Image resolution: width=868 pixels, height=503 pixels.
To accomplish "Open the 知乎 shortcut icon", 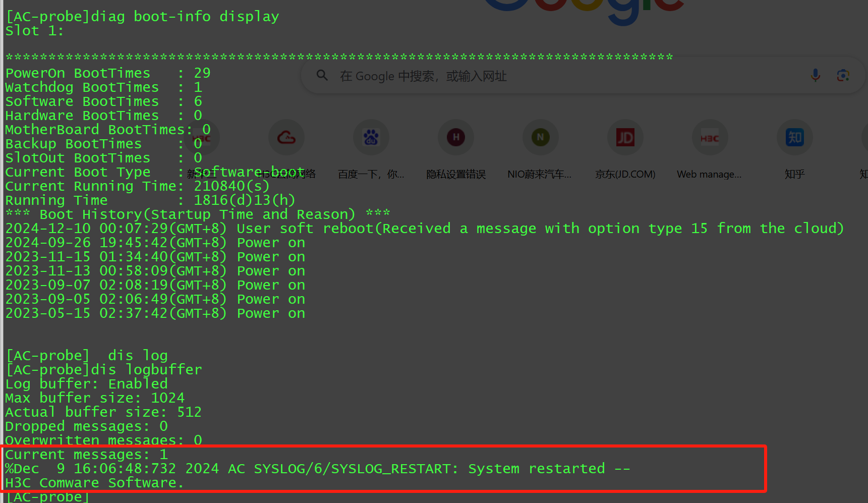I will pyautogui.click(x=795, y=137).
